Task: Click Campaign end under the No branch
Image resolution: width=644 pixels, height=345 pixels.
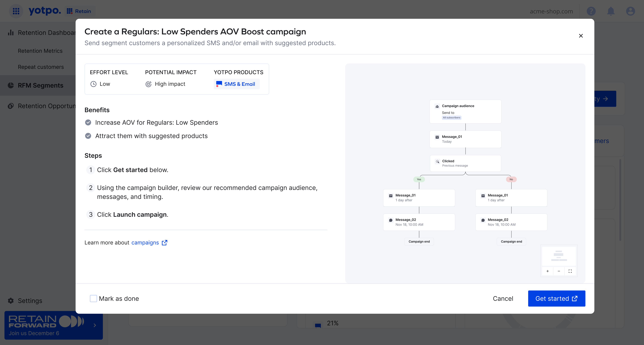Action: coord(511,242)
